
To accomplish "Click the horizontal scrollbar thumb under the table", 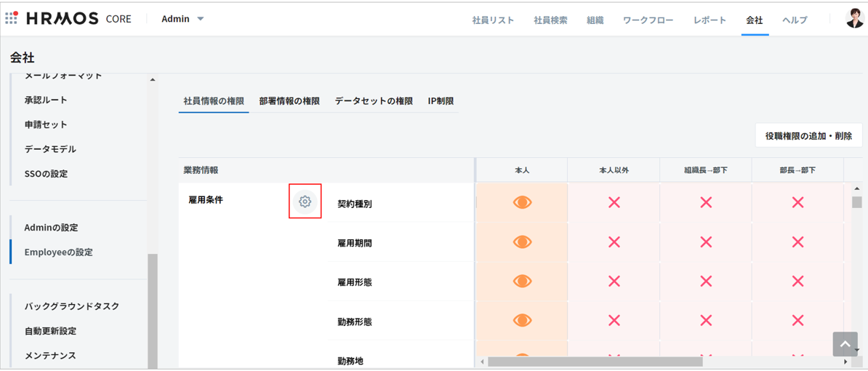I will (595, 362).
